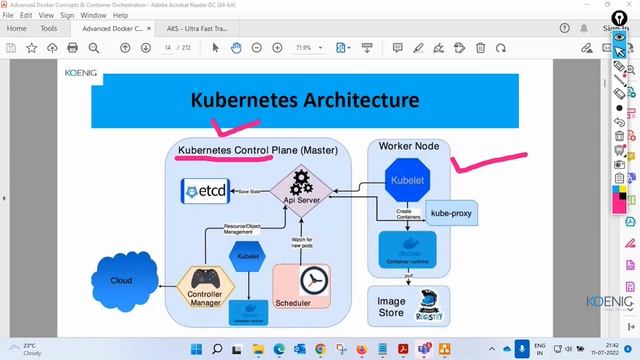640x360 pixels.
Task: Select the line drawing tool in annotation bar
Action: pyautogui.click(x=619, y=80)
